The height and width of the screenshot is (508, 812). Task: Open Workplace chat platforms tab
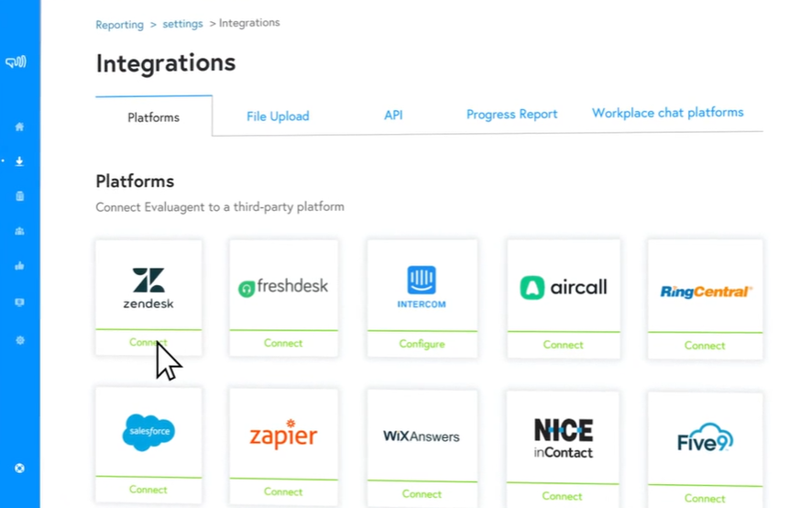pyautogui.click(x=667, y=113)
